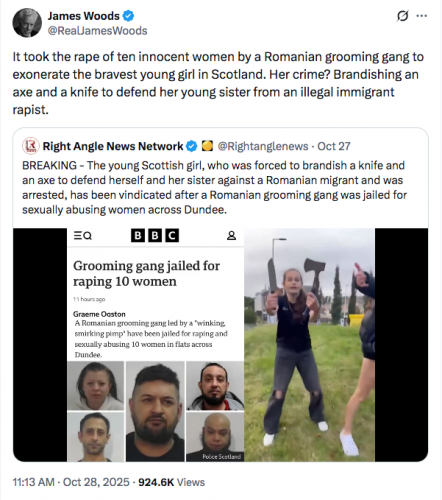Open the @RealJamesWoods handle link
Viewport: 442px width, 500px height.
97,31
